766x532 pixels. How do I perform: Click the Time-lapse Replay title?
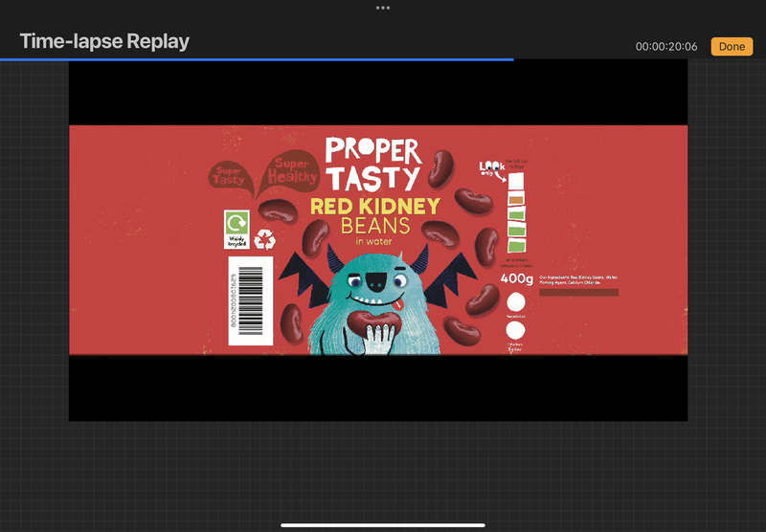pos(104,41)
